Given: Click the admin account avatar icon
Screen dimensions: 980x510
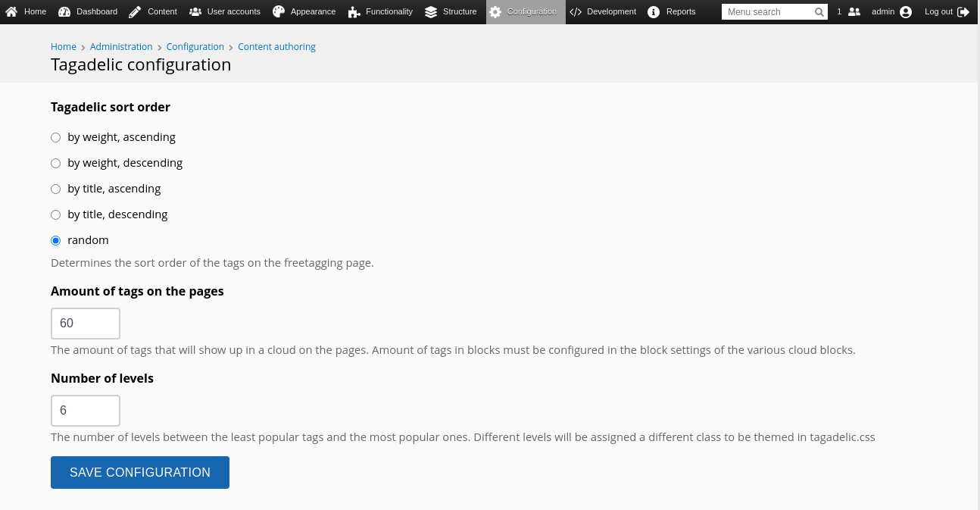Looking at the screenshot, I should tap(906, 12).
